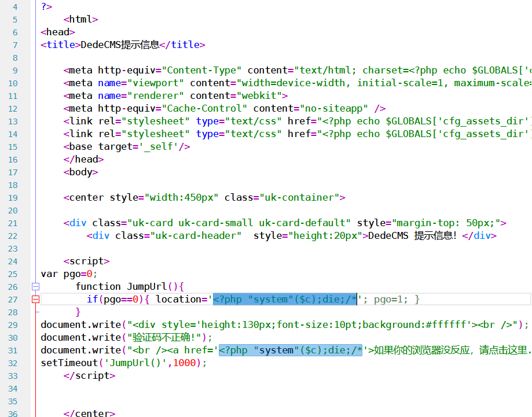
Task: Click the "uk-card-header" class value
Action: (196, 235)
